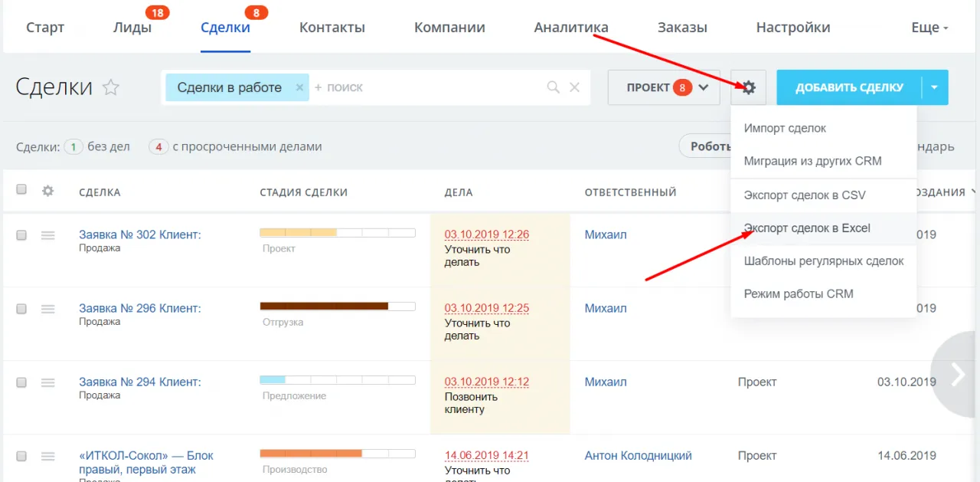Click the right arrow slider button
The image size is (980, 482).
[x=957, y=374]
